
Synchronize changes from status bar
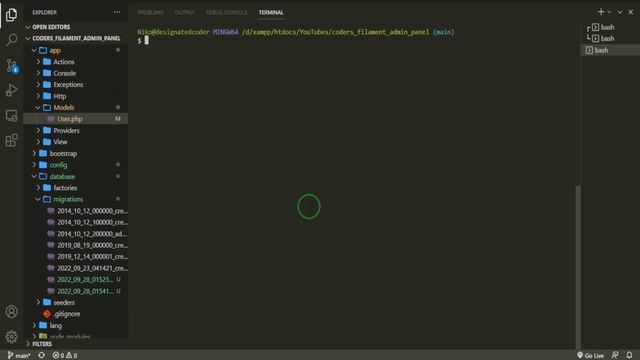point(42,356)
